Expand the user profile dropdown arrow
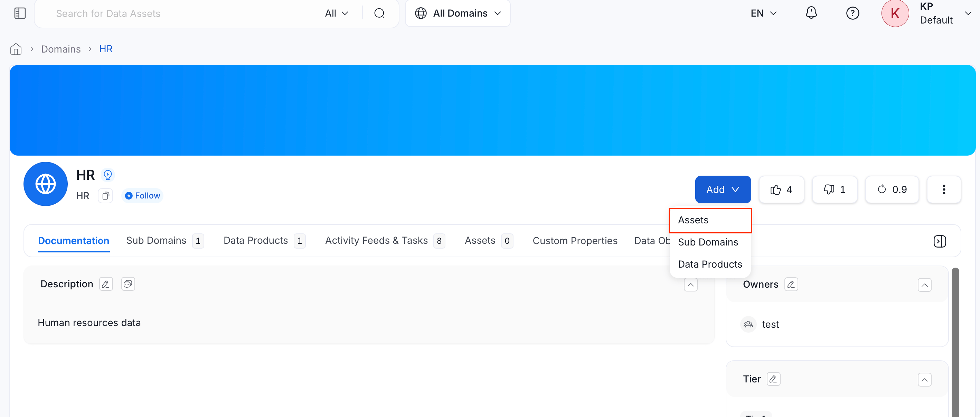 (x=968, y=13)
